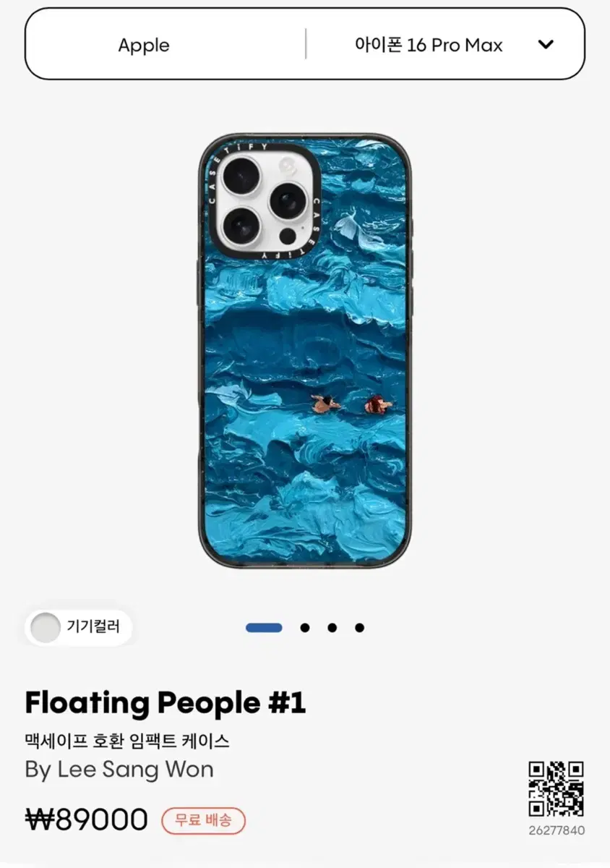
Task: Tap the swimmers figures on case artwork
Action: (x=352, y=404)
